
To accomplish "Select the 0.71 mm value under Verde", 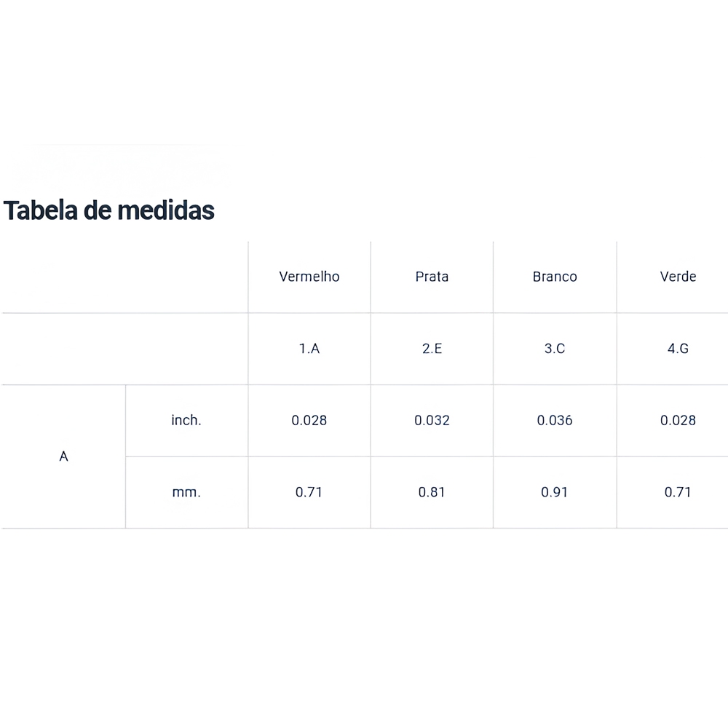I will click(x=678, y=492).
